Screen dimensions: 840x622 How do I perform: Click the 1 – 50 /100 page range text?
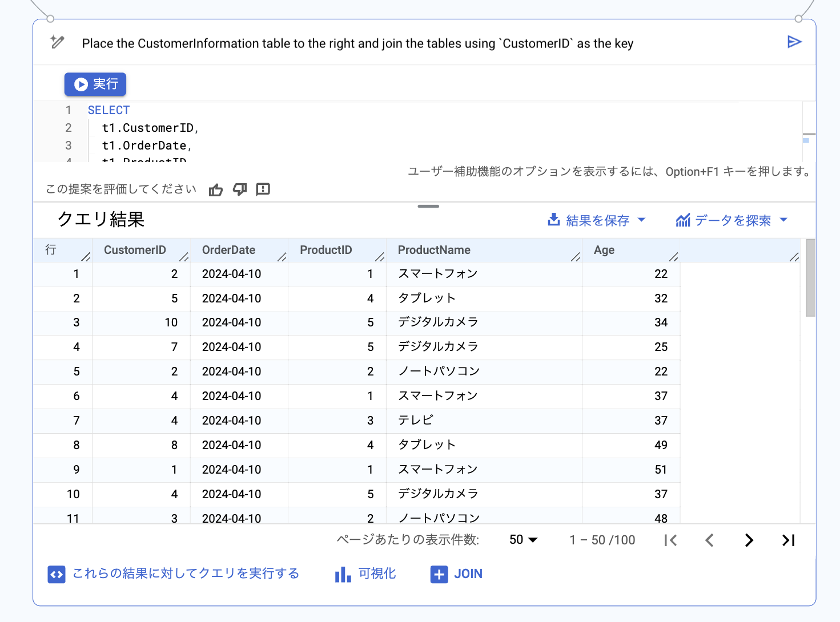(x=602, y=540)
